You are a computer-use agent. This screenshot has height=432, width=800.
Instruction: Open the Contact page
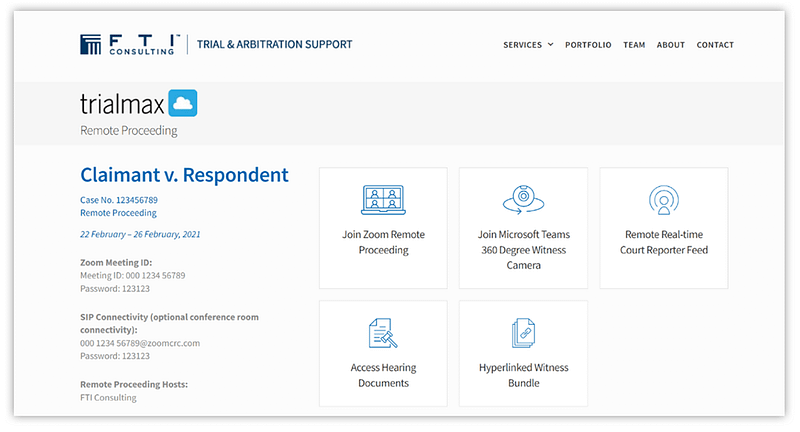coord(715,45)
